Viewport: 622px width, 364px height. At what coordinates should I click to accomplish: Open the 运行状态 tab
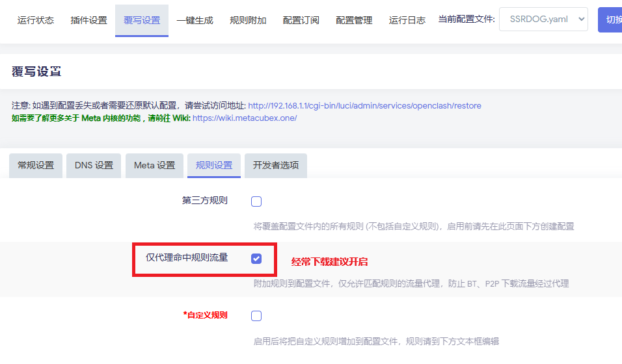[36, 20]
